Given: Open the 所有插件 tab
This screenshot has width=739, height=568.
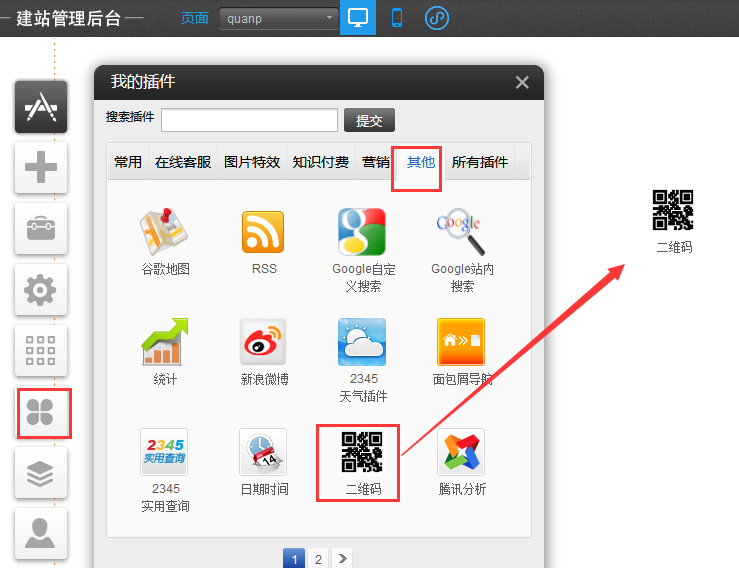Looking at the screenshot, I should (x=480, y=162).
